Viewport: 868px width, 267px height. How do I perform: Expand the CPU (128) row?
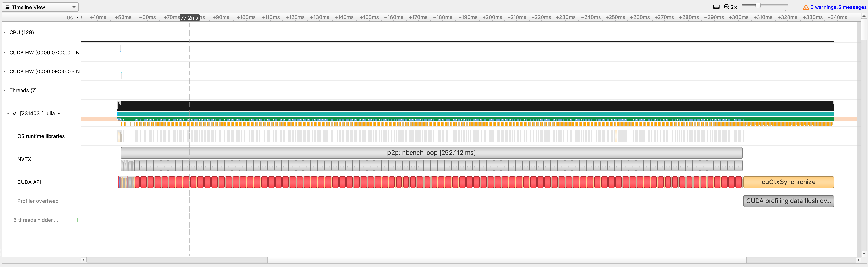[x=4, y=32]
